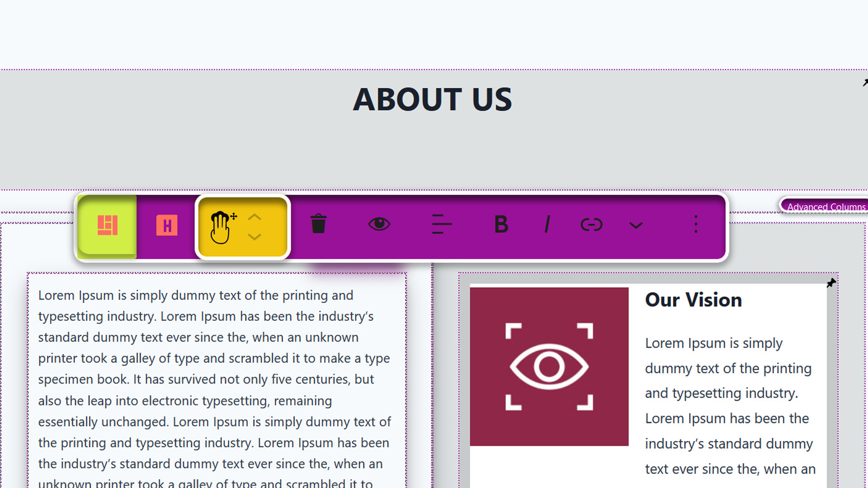Grab the drag handle hand icon
Viewport: 868px width, 488px height.
222,227
